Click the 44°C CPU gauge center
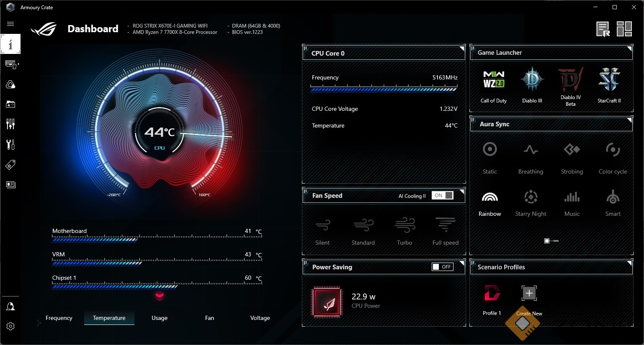Viewport: 644px width, 345px height. [x=160, y=133]
